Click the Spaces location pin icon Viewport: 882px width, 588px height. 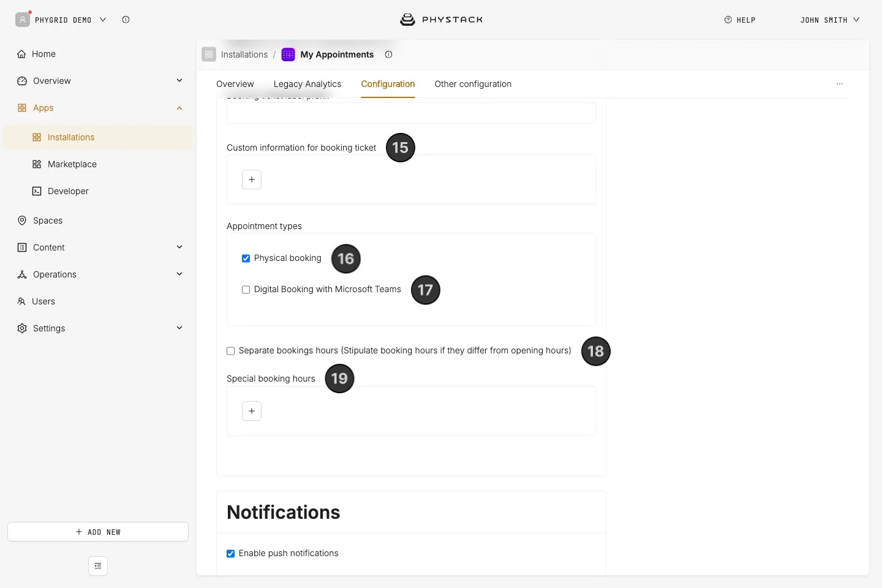pyautogui.click(x=22, y=221)
